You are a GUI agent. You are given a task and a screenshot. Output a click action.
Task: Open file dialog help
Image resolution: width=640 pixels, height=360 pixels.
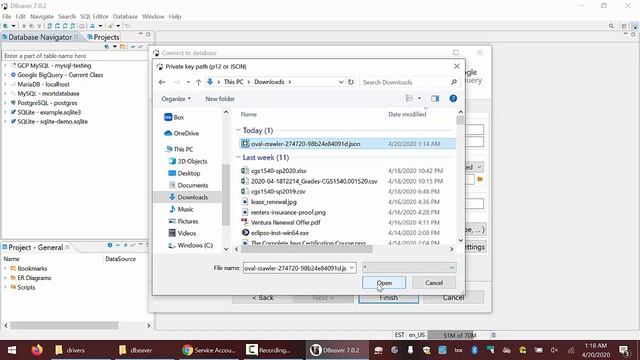[x=453, y=98]
